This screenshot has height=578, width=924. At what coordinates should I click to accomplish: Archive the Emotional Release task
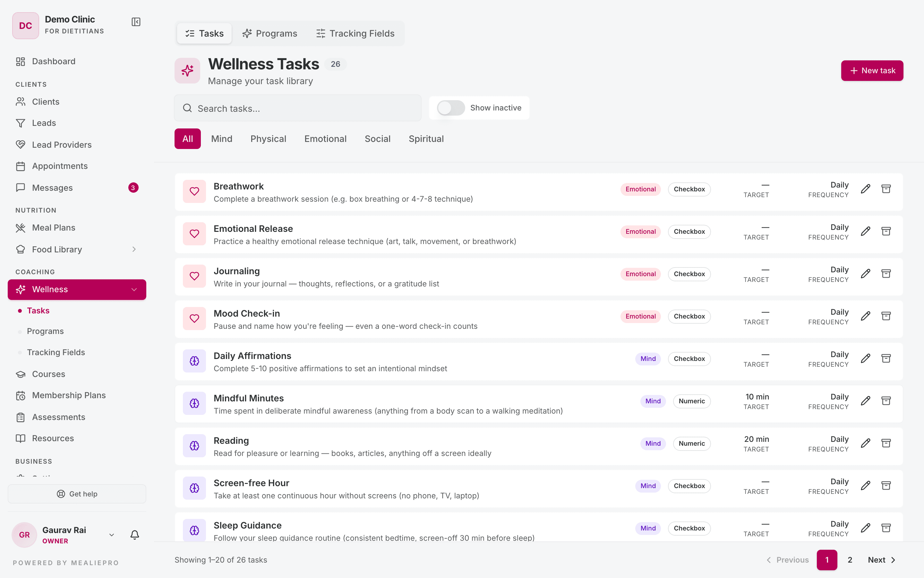coord(886,231)
